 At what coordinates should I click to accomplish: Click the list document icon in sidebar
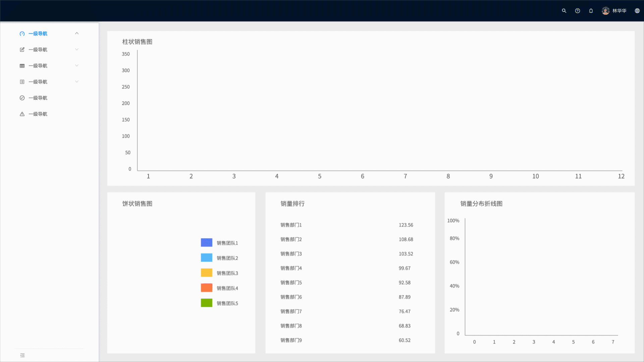(22, 82)
